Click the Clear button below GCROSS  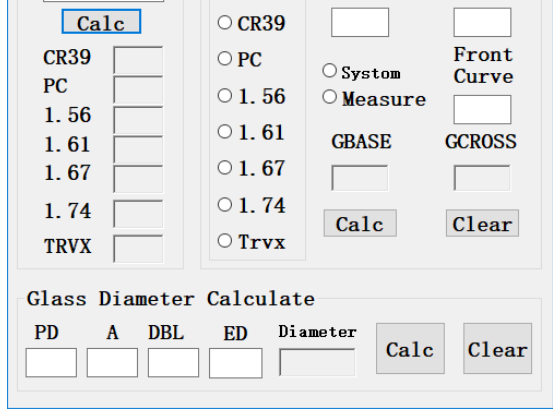click(482, 223)
